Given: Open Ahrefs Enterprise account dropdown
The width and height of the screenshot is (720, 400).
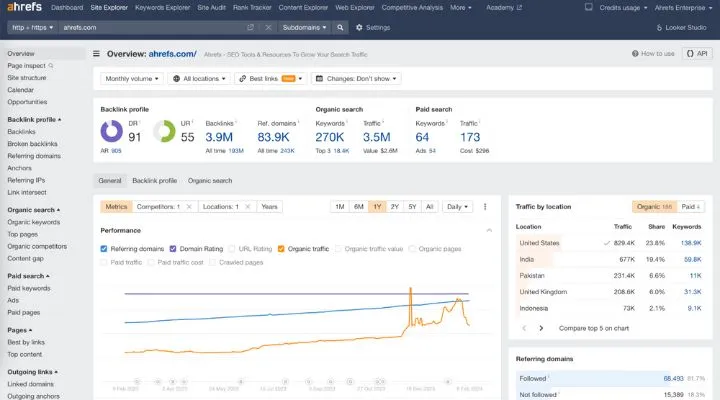Looking at the screenshot, I should coord(683,7).
